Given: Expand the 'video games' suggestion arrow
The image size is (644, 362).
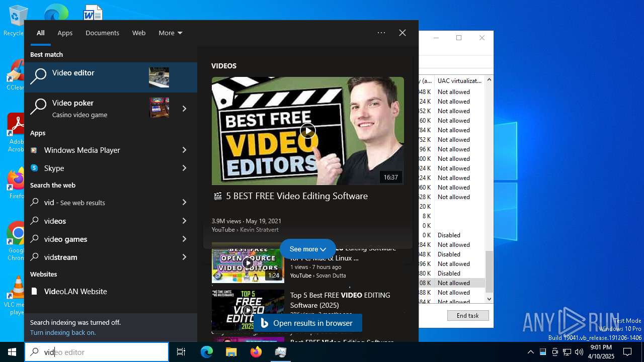Looking at the screenshot, I should pyautogui.click(x=184, y=239).
